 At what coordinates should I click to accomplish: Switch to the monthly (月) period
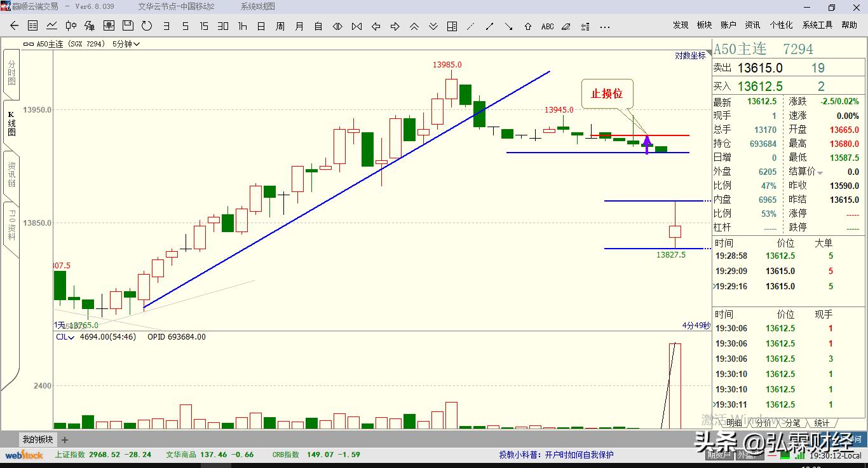(x=299, y=26)
